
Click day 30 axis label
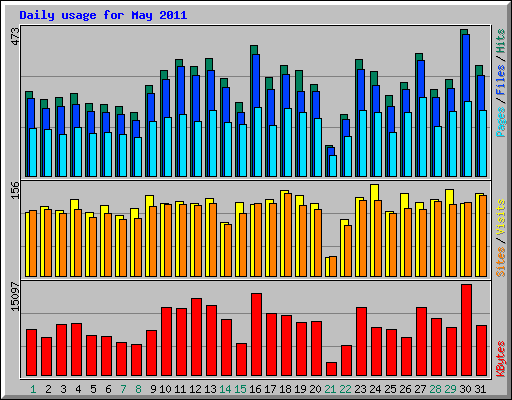point(465,389)
